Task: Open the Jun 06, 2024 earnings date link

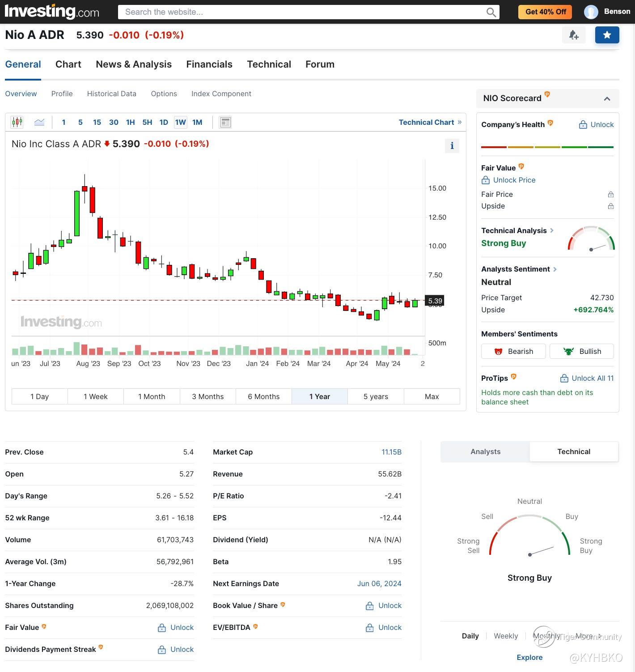Action: point(379,583)
